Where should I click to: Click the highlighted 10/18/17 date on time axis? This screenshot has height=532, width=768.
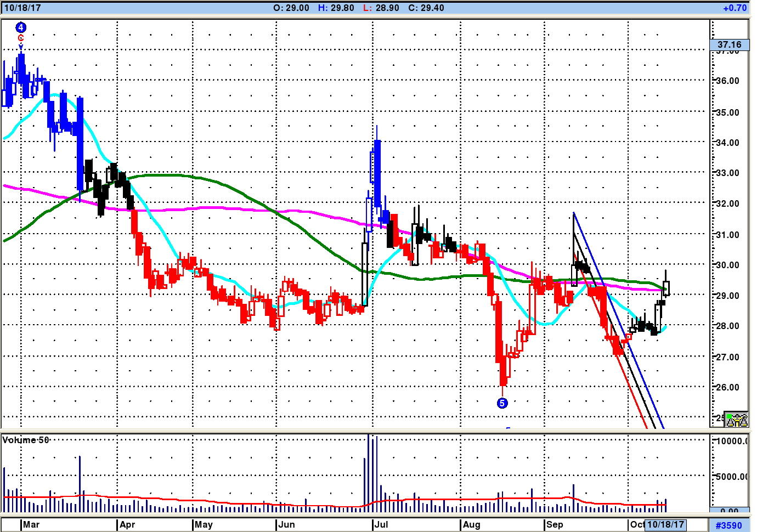tap(665, 524)
